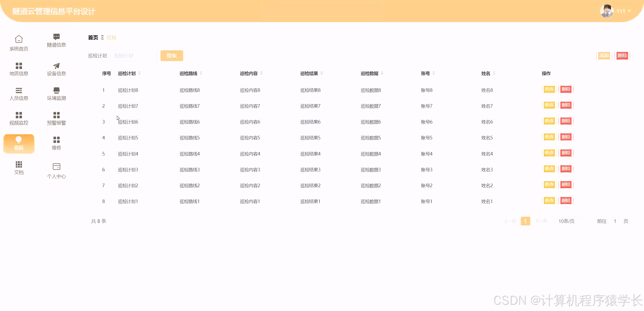Image resolution: width=644 pixels, height=311 pixels.
Task: Go to 首页 in the breadcrumb
Action: (x=93, y=37)
